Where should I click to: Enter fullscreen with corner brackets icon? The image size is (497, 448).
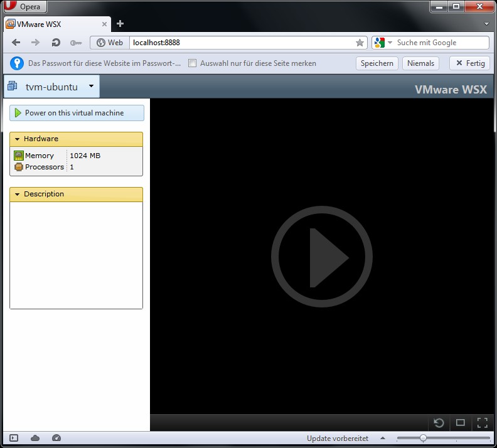(483, 423)
